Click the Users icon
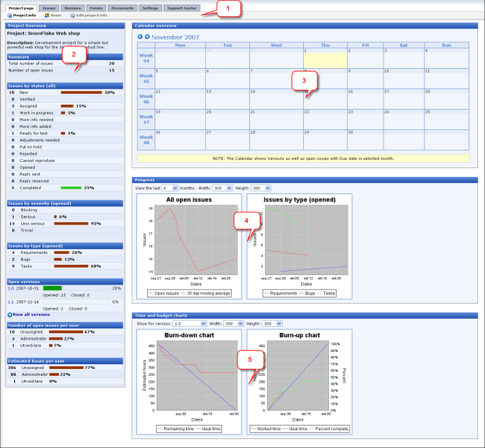The height and width of the screenshot is (448, 485). (x=47, y=15)
